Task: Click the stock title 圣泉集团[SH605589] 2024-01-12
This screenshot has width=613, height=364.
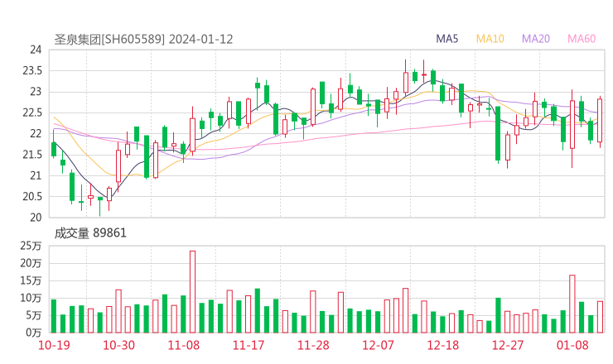Action: [x=143, y=40]
